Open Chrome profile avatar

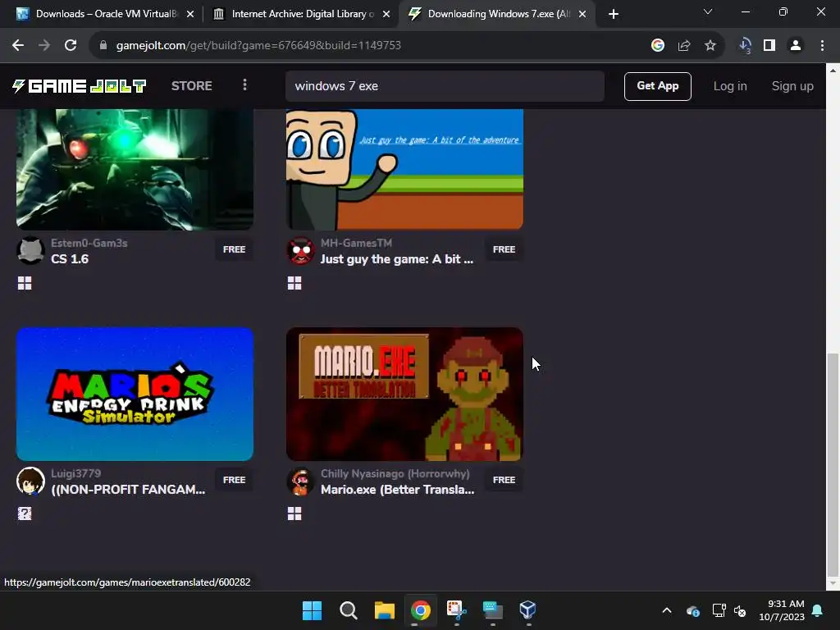click(x=796, y=46)
